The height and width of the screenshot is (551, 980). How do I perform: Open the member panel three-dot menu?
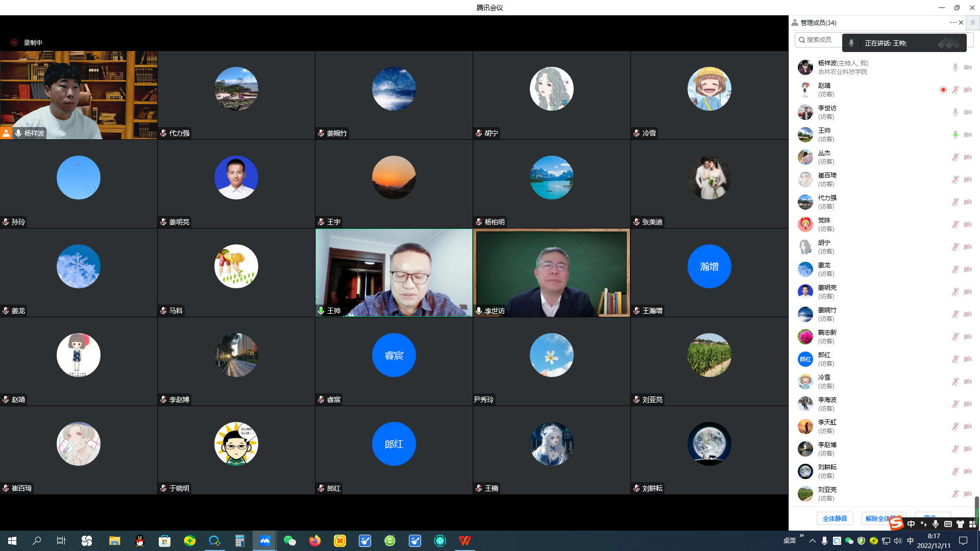[x=953, y=22]
